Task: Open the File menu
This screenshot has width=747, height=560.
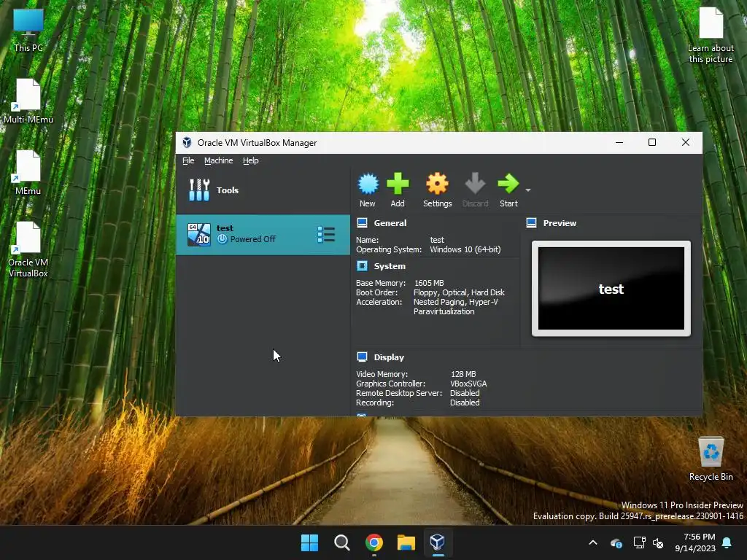Action: click(188, 160)
